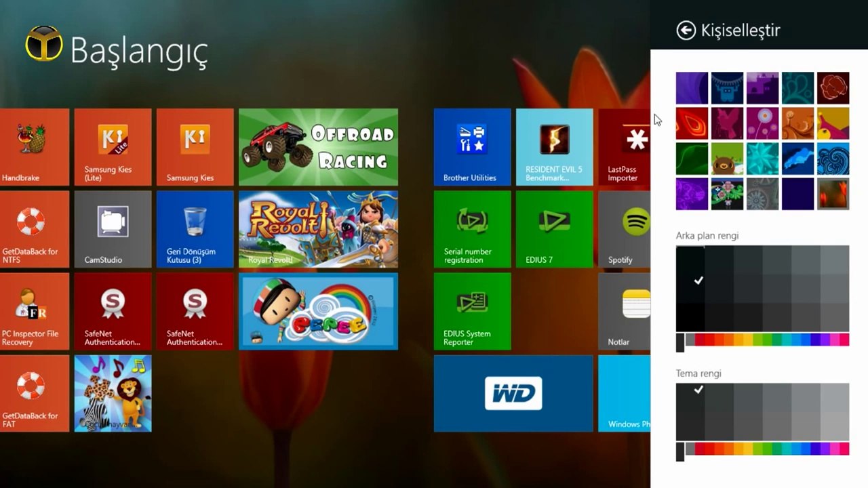Open the Handbrake tile
This screenshot has height=488, width=868.
[x=35, y=147]
